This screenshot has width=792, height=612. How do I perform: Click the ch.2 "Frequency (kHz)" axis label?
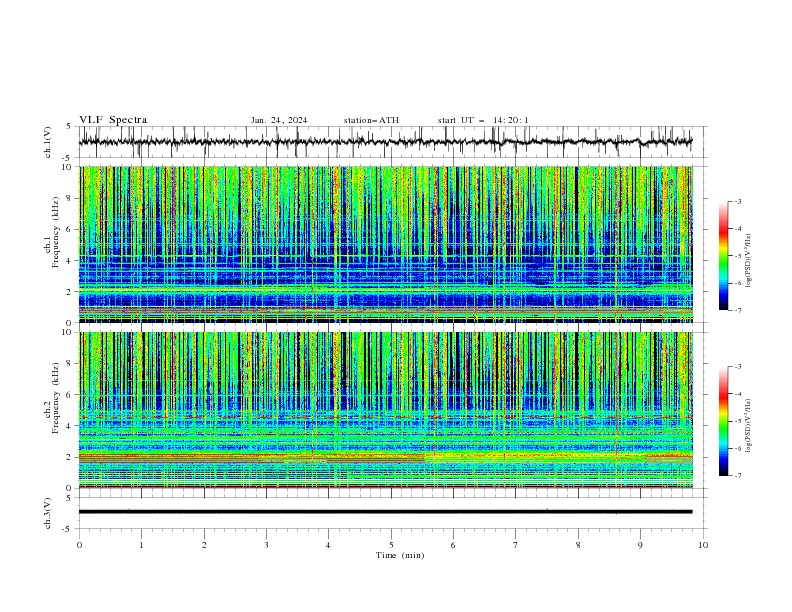[56, 398]
